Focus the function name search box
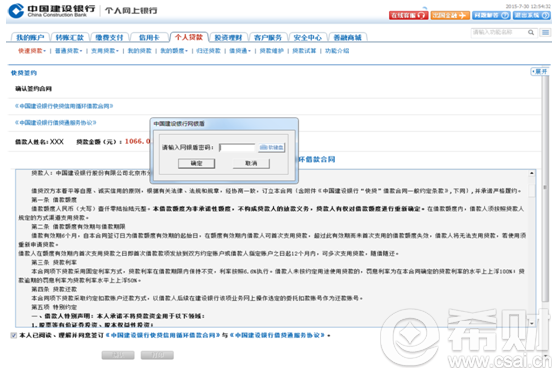 (x=499, y=32)
